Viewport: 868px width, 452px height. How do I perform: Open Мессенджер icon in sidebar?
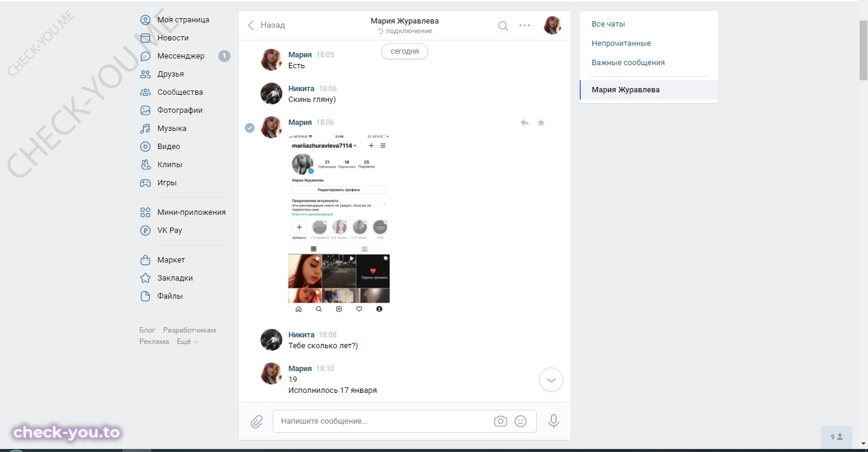pyautogui.click(x=145, y=56)
